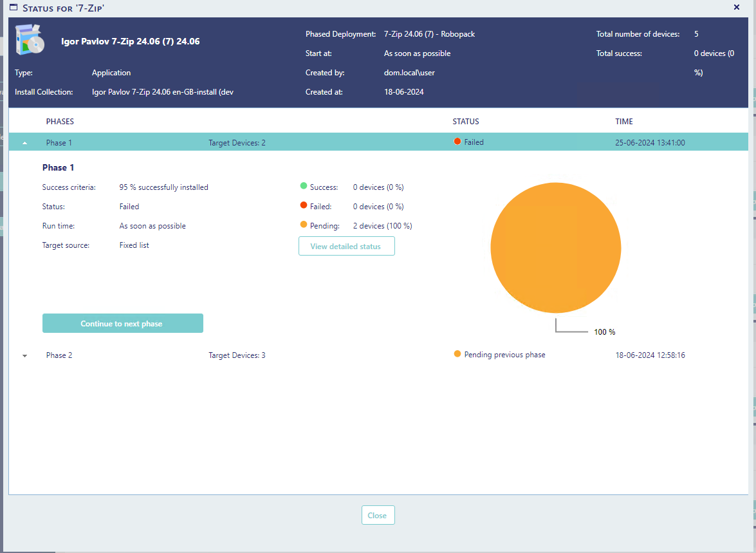The height and width of the screenshot is (553, 756).
Task: Select the Phase 2 row
Action: 378,355
